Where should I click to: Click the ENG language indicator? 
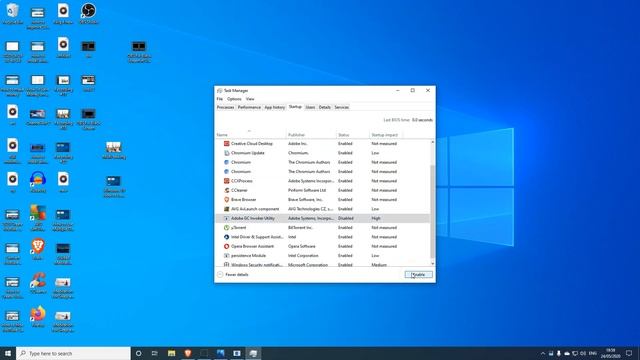pyautogui.click(x=593, y=353)
